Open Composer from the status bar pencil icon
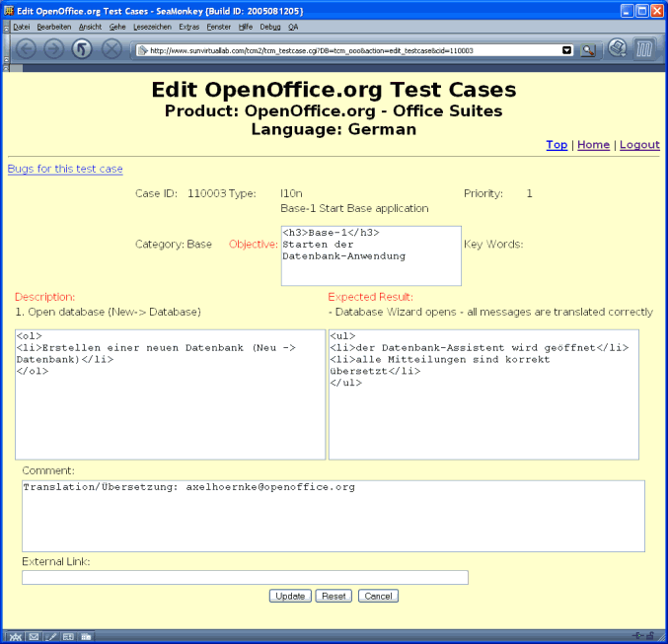Image resolution: width=668 pixels, height=644 pixels. tap(51, 636)
